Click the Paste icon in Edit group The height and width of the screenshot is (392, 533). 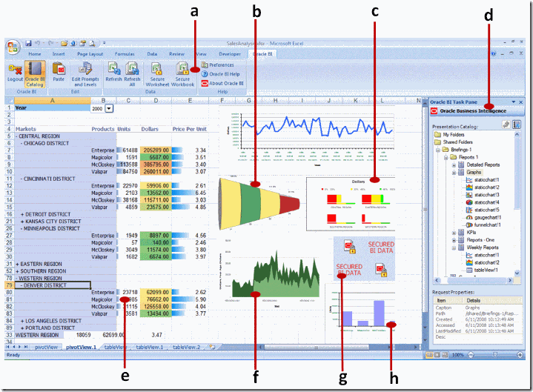click(x=59, y=69)
